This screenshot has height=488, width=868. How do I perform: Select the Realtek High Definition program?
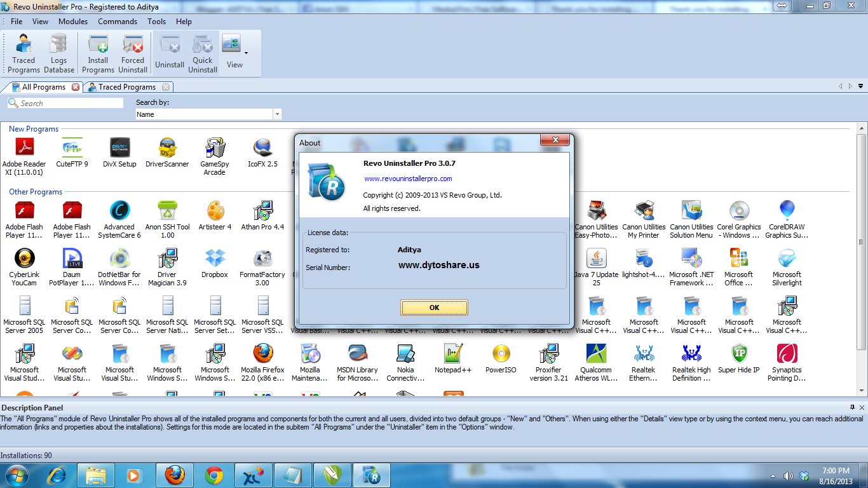pos(691,363)
